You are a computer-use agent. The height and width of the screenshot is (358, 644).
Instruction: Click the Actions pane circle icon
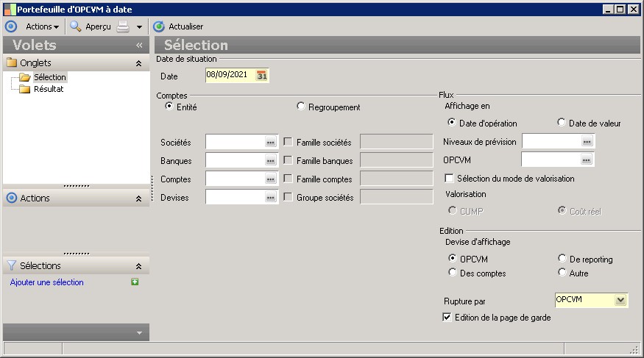(12, 198)
